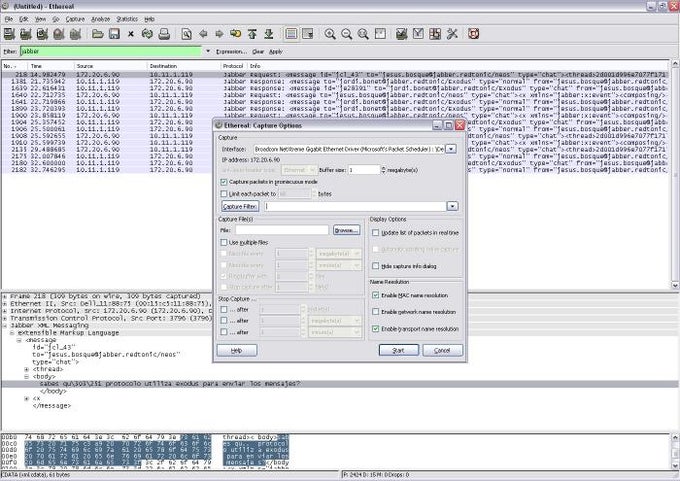Click the print packets toolbar icon

(164, 34)
